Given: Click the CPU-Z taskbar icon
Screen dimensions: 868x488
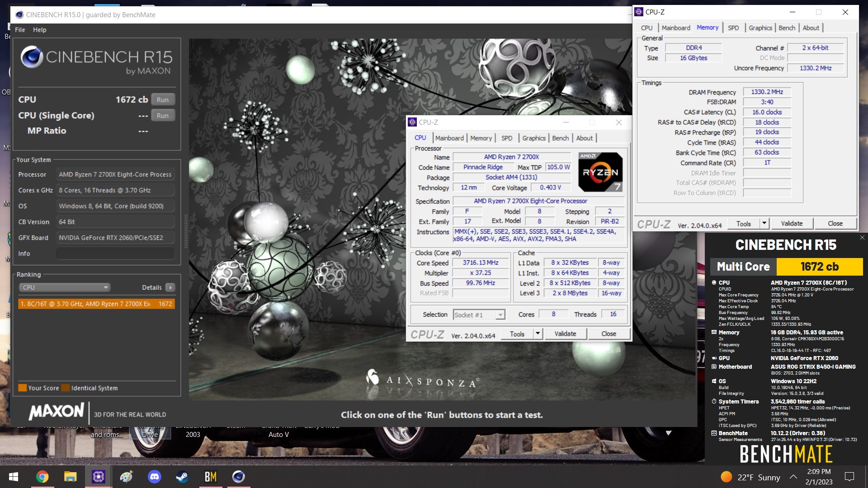Looking at the screenshot, I should [98, 477].
